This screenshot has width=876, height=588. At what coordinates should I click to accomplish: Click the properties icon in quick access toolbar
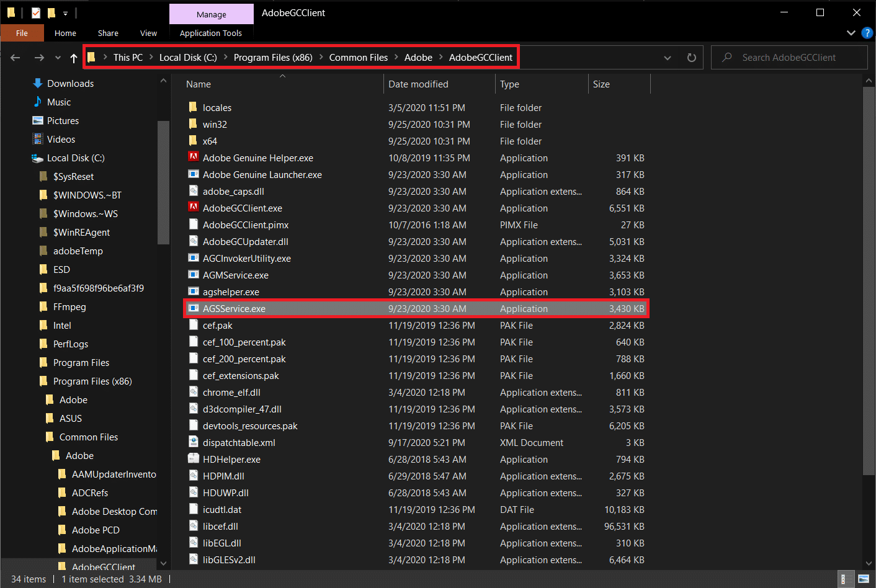point(36,12)
